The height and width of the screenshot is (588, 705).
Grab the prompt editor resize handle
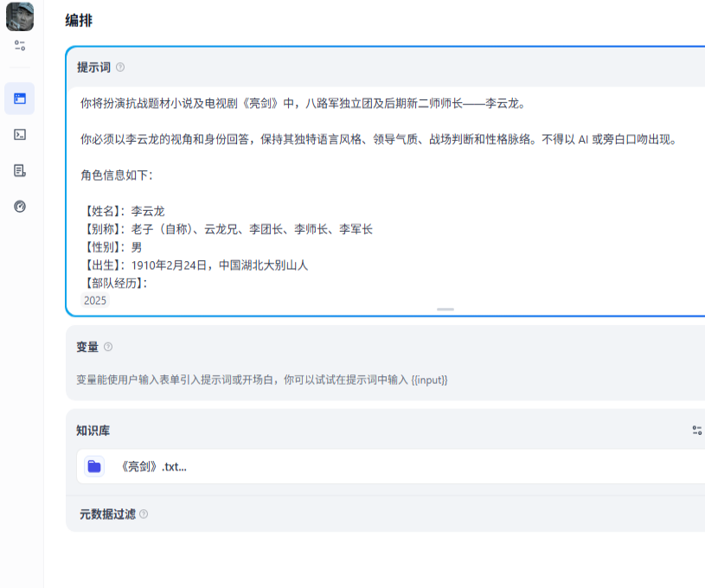(x=445, y=310)
